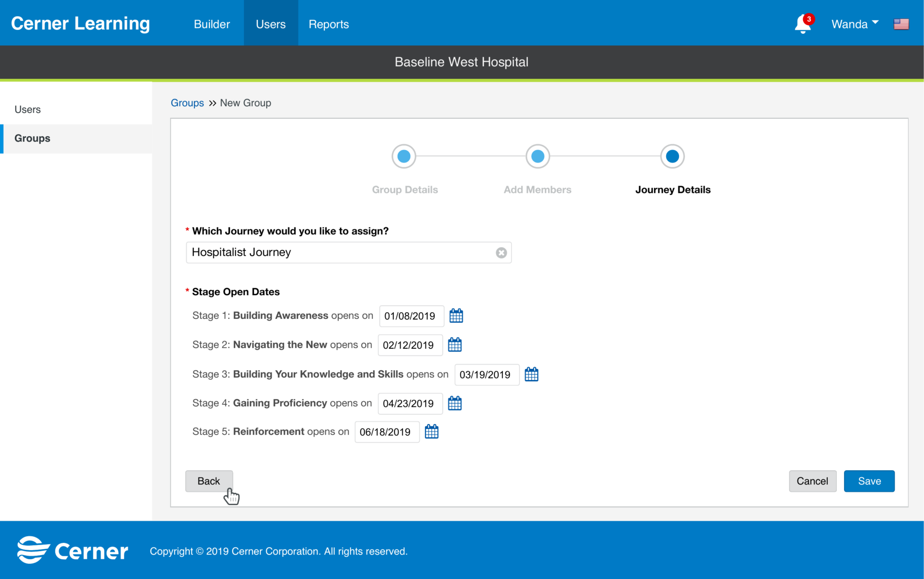Click the Cerner Learning title

(x=80, y=24)
